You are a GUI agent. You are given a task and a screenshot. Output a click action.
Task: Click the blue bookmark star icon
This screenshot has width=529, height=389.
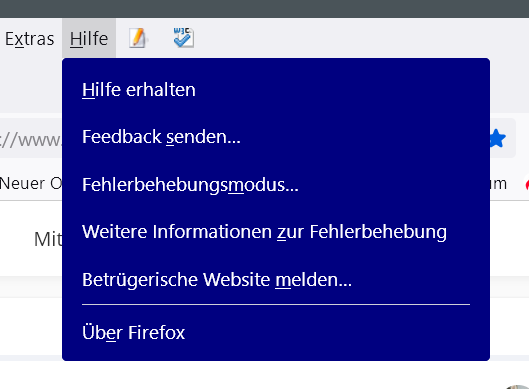(x=498, y=138)
